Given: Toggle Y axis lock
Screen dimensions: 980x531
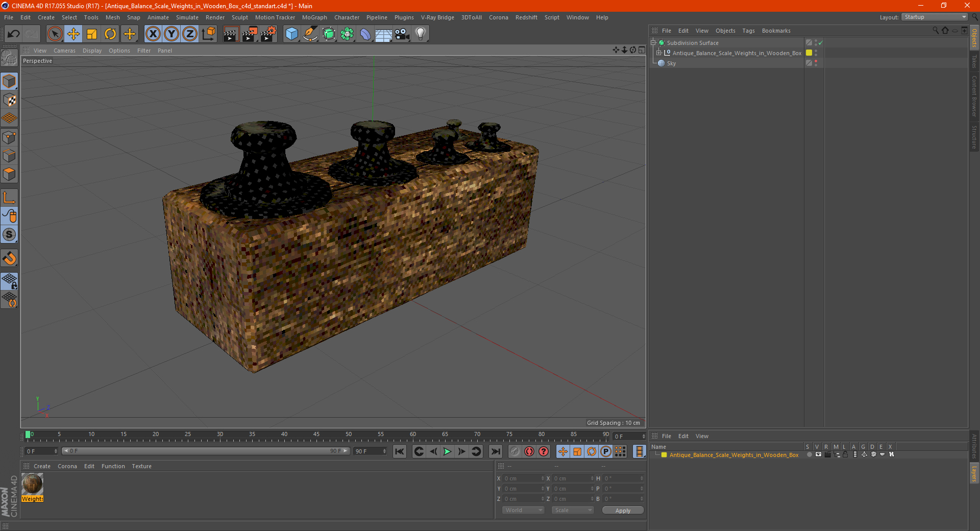Looking at the screenshot, I should (x=171, y=34).
